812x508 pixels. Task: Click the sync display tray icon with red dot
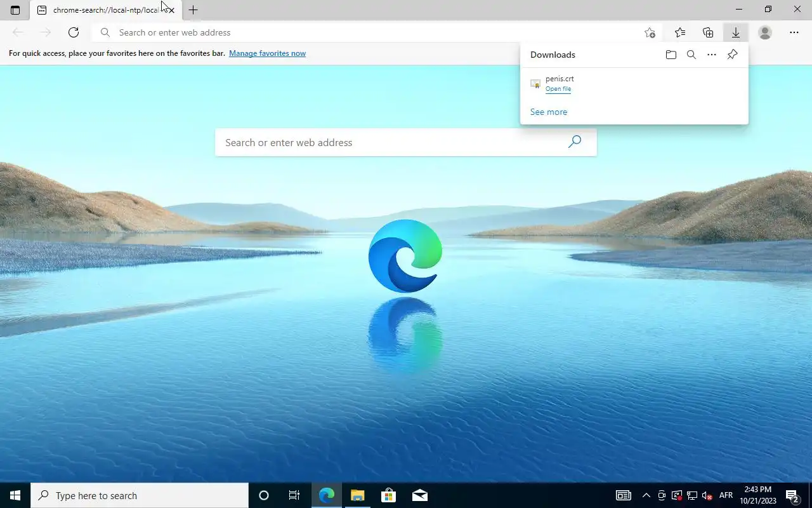[677, 495]
